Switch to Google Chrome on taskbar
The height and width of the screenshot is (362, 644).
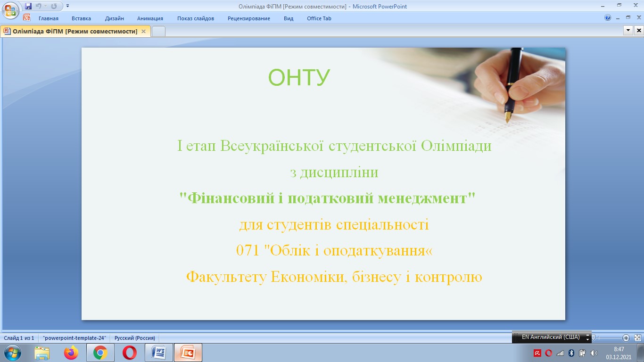point(100,353)
